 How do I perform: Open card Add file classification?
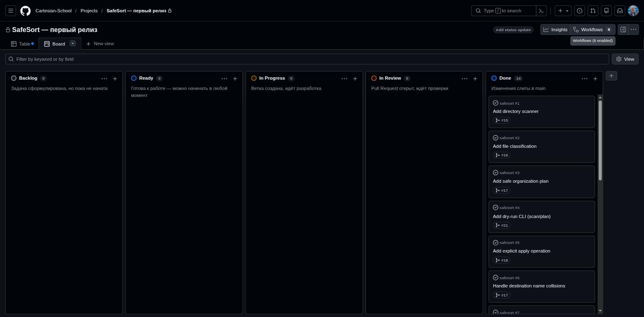point(515,146)
